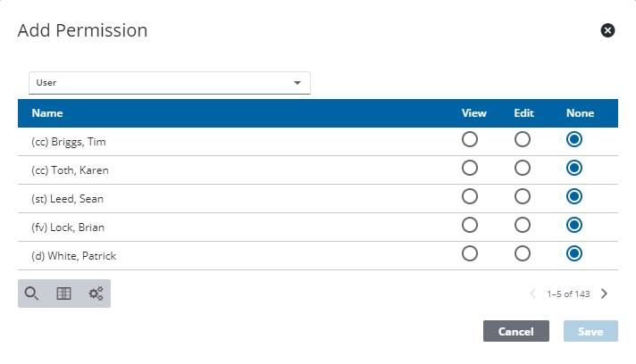This screenshot has width=636, height=364.
Task: Select Edit for Toth, Karen
Action: click(x=523, y=168)
